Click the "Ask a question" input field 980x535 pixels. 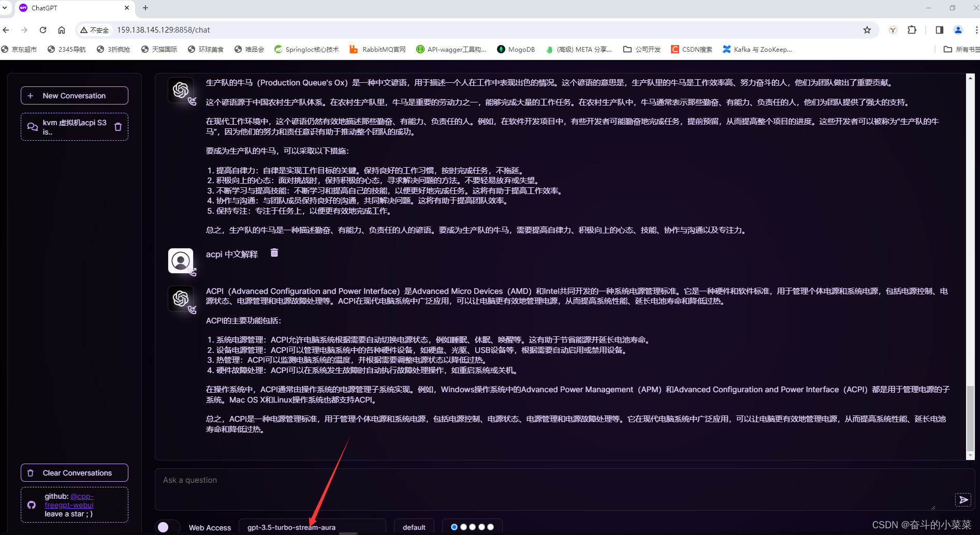click(362, 480)
